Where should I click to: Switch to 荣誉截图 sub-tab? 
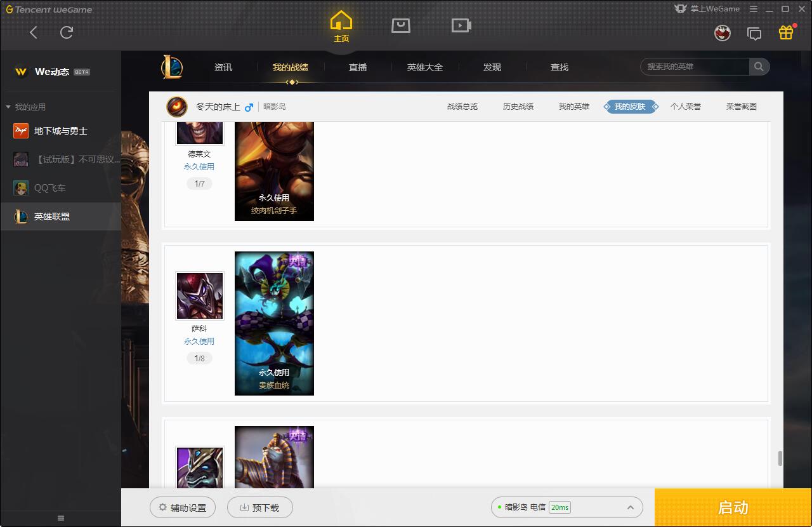pyautogui.click(x=742, y=107)
